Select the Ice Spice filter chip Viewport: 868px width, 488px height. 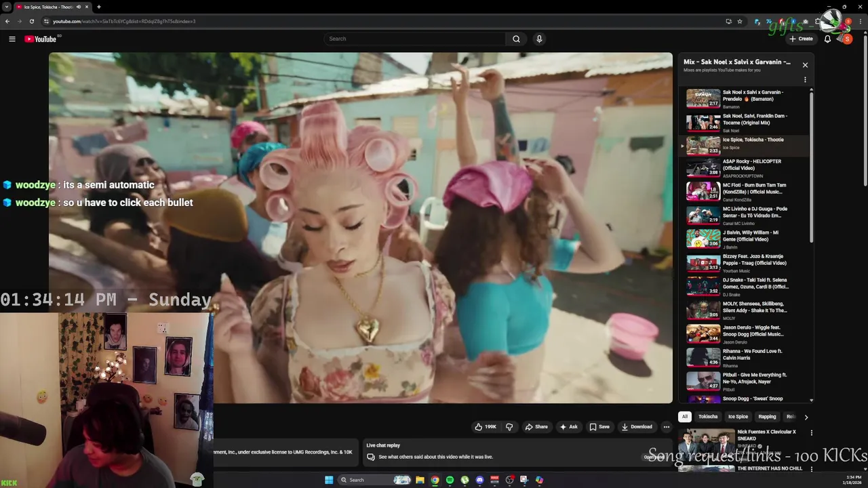coord(738,417)
